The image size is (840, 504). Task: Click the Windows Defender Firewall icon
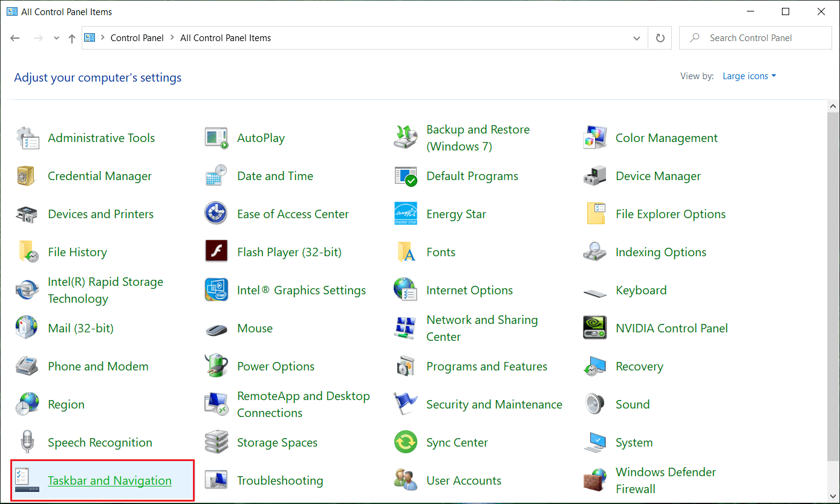click(595, 480)
